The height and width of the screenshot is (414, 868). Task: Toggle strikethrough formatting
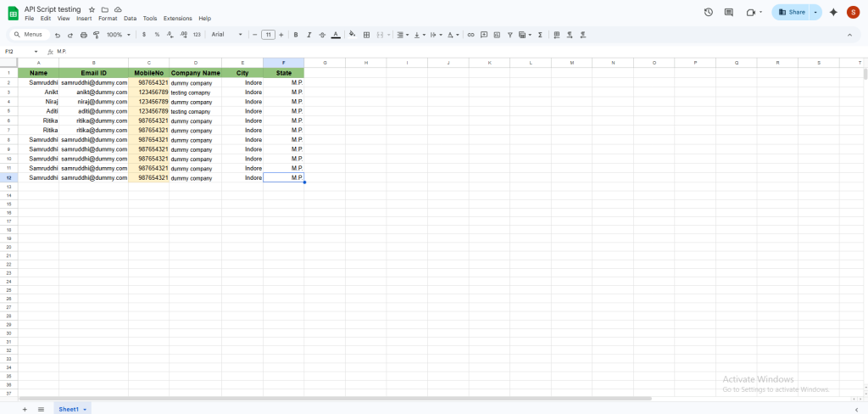(322, 35)
